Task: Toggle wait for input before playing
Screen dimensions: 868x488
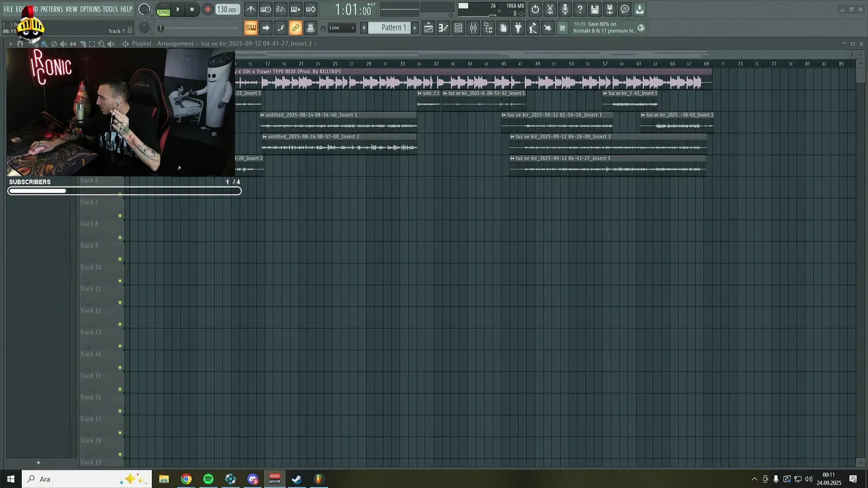Action: tap(266, 9)
